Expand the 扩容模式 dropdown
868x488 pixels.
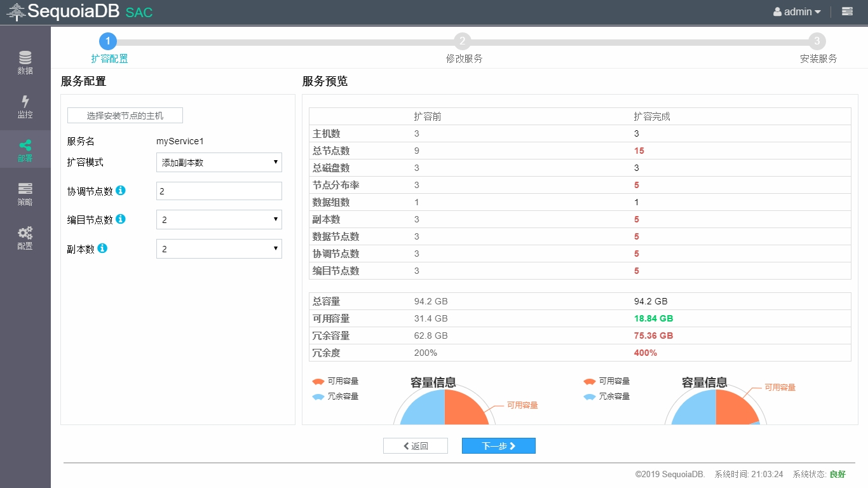click(x=219, y=163)
